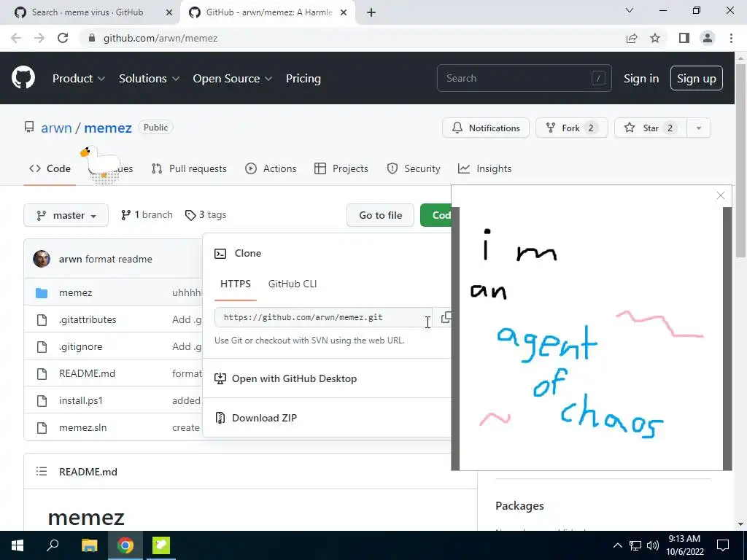This screenshot has height=560, width=747.
Task: Select the GitHub CLI clone tab
Action: pos(293,284)
